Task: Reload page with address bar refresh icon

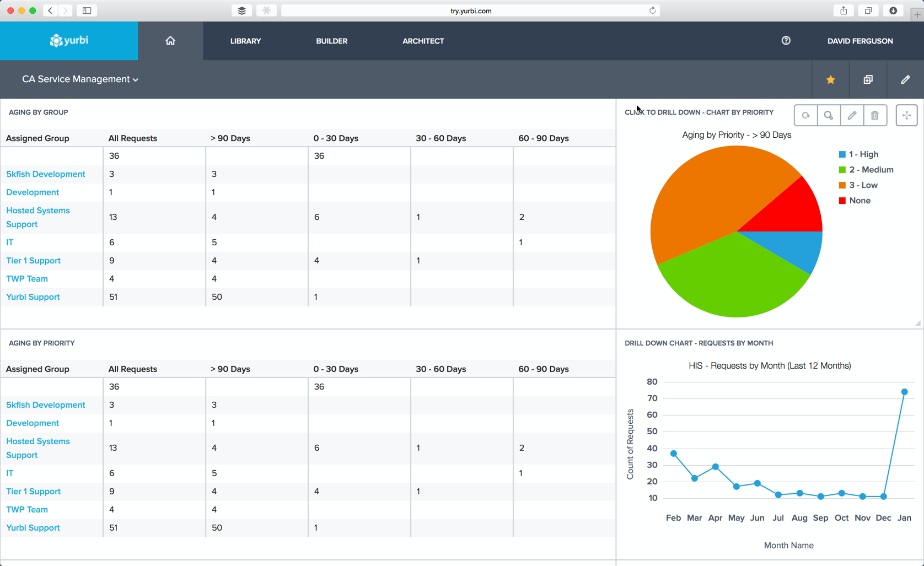Action: pyautogui.click(x=652, y=10)
